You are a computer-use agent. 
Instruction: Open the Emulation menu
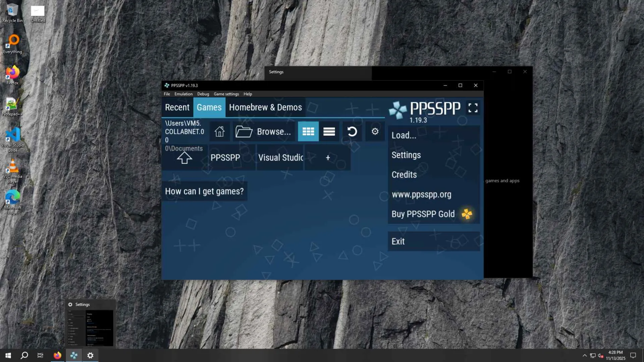click(183, 94)
